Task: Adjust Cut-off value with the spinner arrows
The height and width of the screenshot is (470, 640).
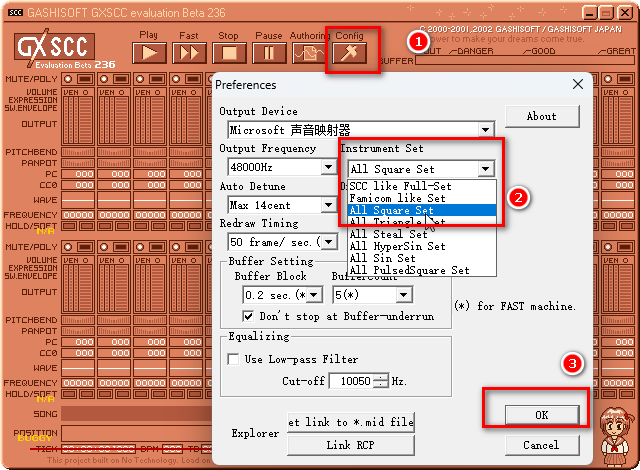Action: (x=381, y=381)
